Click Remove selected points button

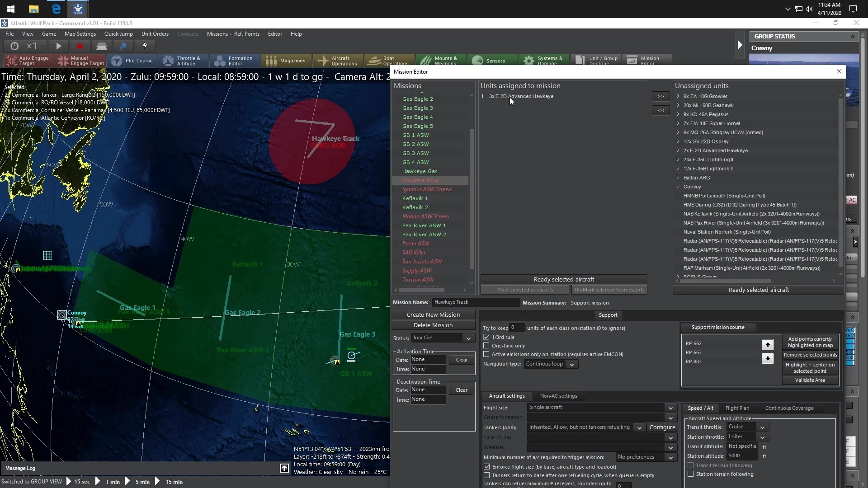pos(810,355)
